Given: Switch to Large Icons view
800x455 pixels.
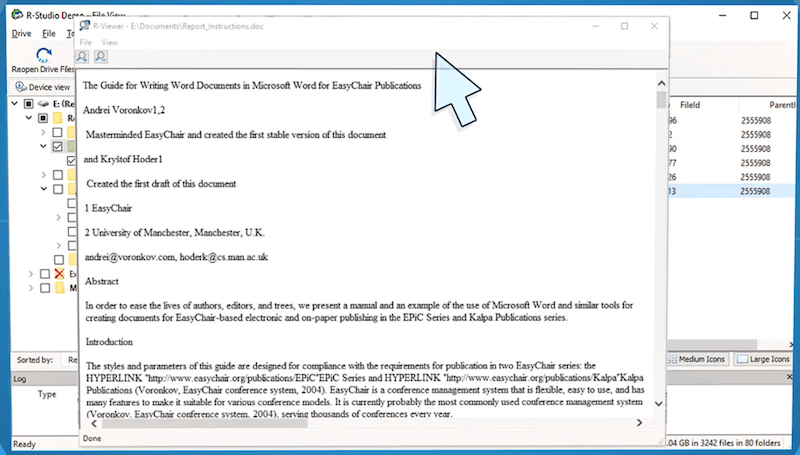Looking at the screenshot, I should [x=763, y=359].
